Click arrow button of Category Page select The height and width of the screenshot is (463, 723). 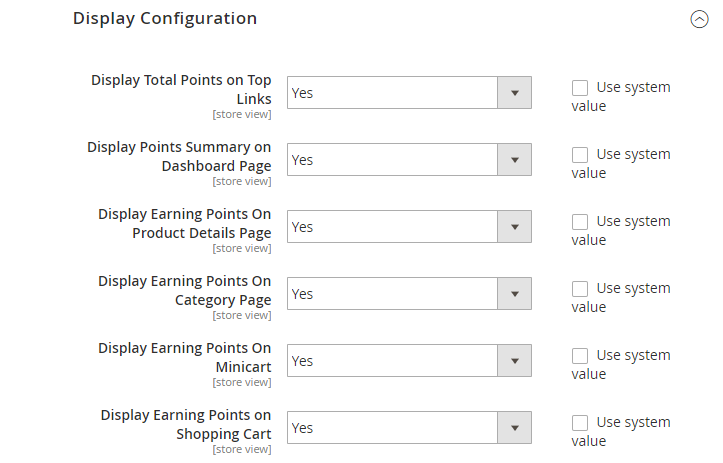[515, 294]
